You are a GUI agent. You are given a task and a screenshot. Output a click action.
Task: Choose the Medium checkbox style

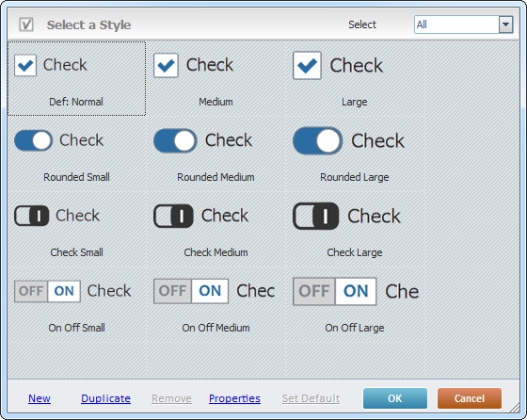click(216, 79)
